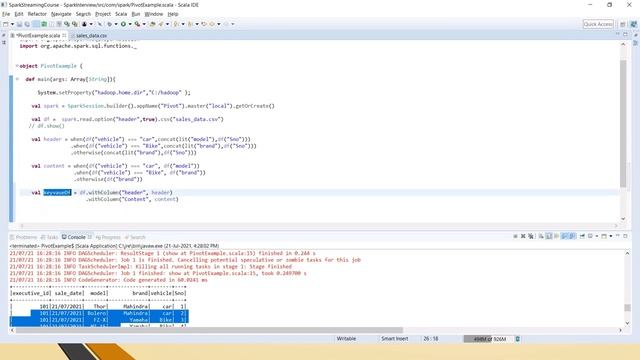Click into the Quick Access field
Viewport: 640px width, 360px height.
click(x=598, y=24)
